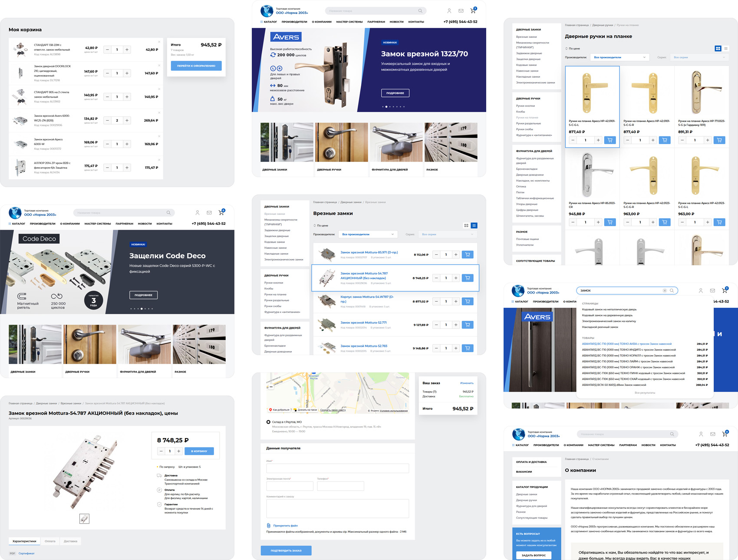This screenshot has height=560, width=738.
Task: Click mail envelope icon in Code Deco page header
Action: pyautogui.click(x=209, y=213)
